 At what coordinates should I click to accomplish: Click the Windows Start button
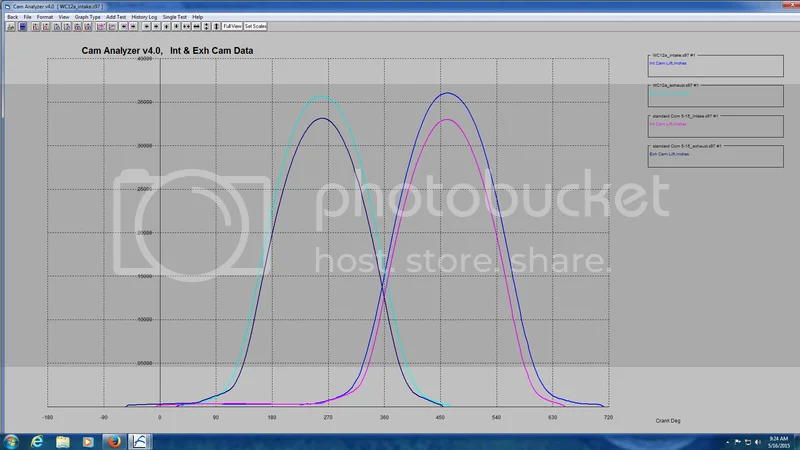click(11, 440)
